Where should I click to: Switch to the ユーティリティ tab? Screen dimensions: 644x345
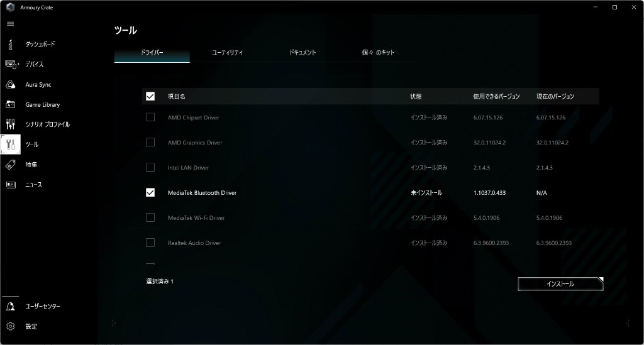(227, 53)
